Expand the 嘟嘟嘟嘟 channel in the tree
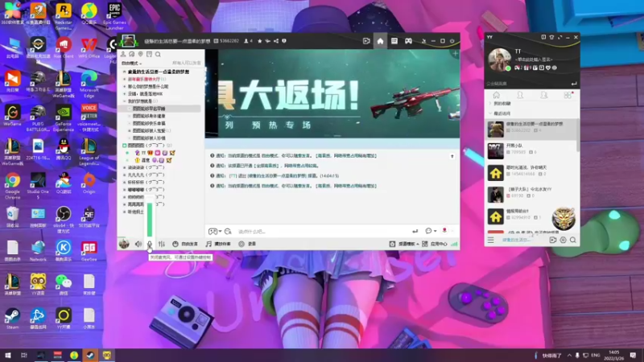 (125, 190)
